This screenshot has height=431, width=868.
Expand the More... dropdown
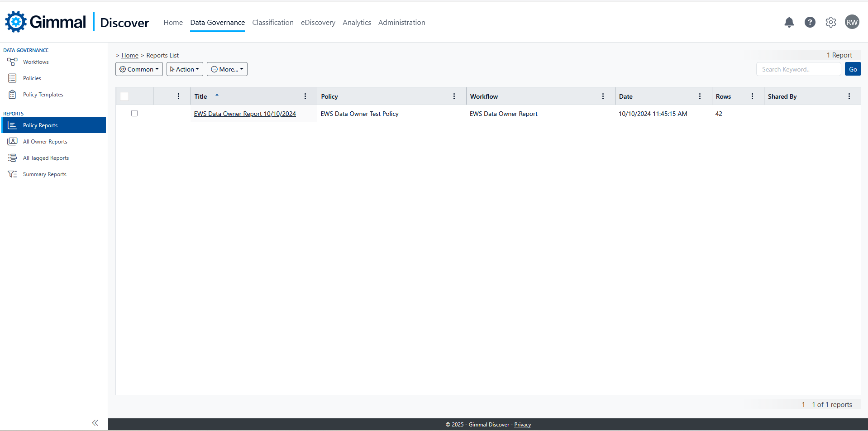[227, 69]
